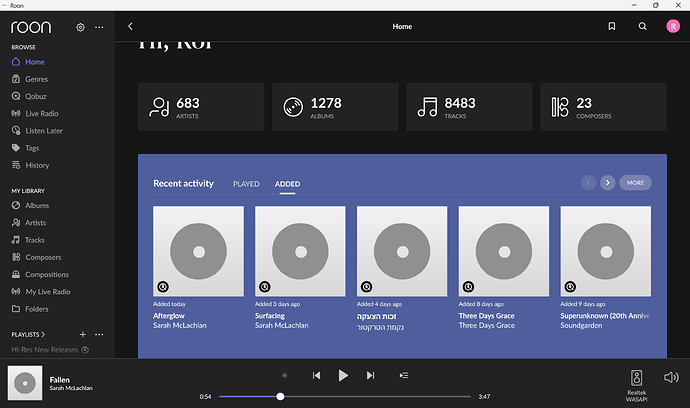Screen dimensions: 690x408
Task: Open the bookmarks icon in top bar
Action: 611,27
